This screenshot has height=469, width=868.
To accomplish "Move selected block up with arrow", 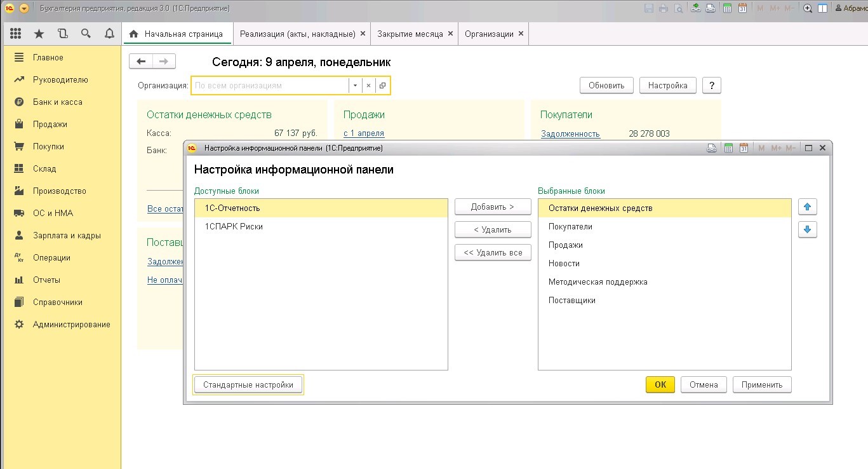I will pyautogui.click(x=808, y=207).
